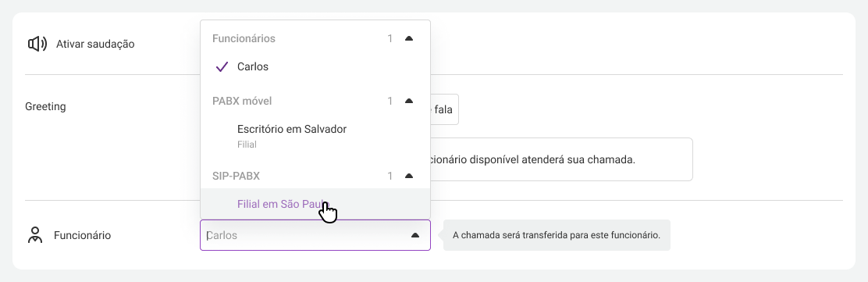Close the dropdown using the Funcionário field arrow

point(415,235)
